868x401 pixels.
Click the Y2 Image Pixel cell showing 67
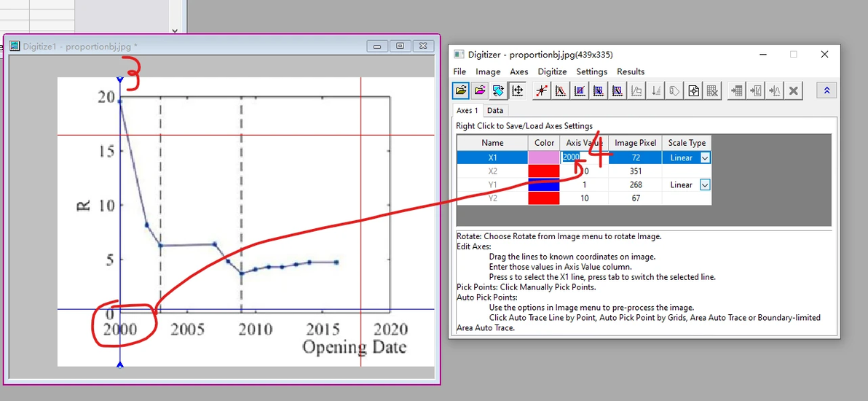(635, 198)
